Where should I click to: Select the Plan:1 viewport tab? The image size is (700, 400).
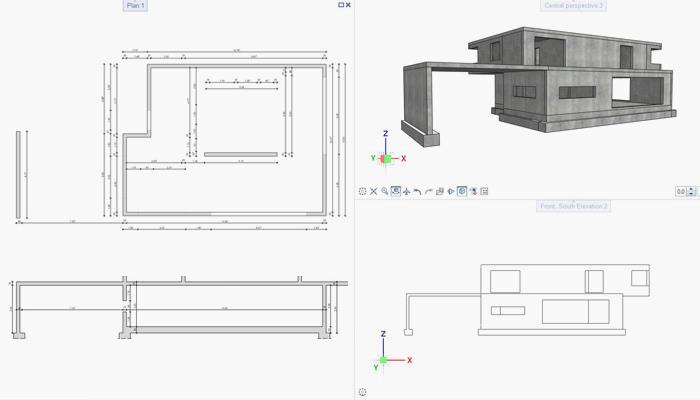[135, 6]
